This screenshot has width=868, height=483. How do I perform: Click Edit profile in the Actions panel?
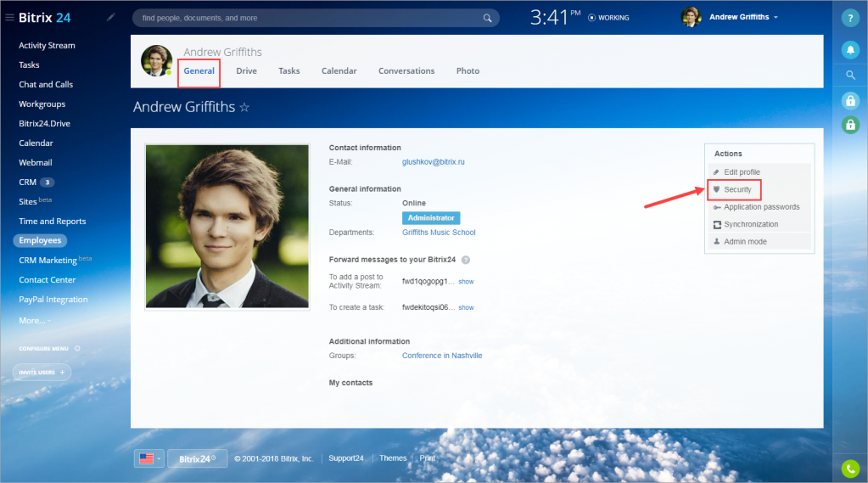742,172
